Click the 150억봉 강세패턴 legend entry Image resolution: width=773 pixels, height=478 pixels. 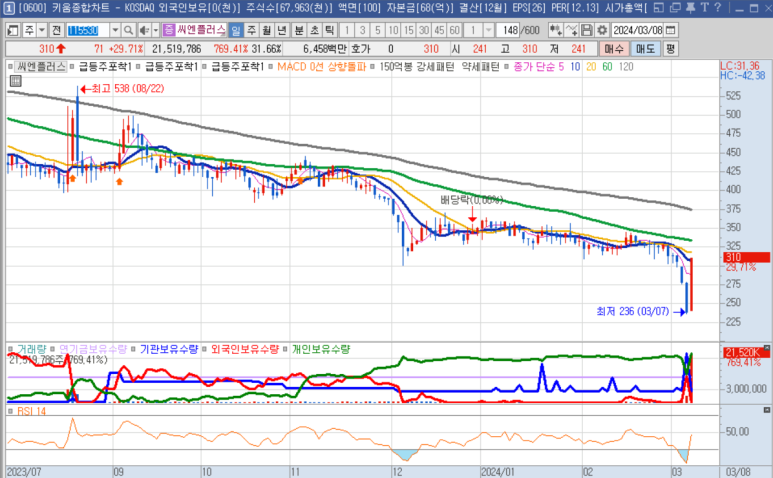(417, 67)
